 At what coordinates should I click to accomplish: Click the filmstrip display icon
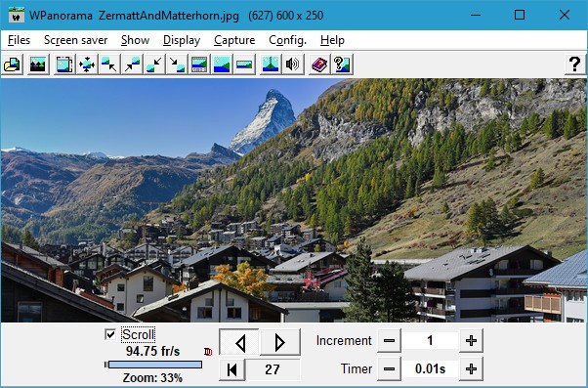tap(199, 65)
